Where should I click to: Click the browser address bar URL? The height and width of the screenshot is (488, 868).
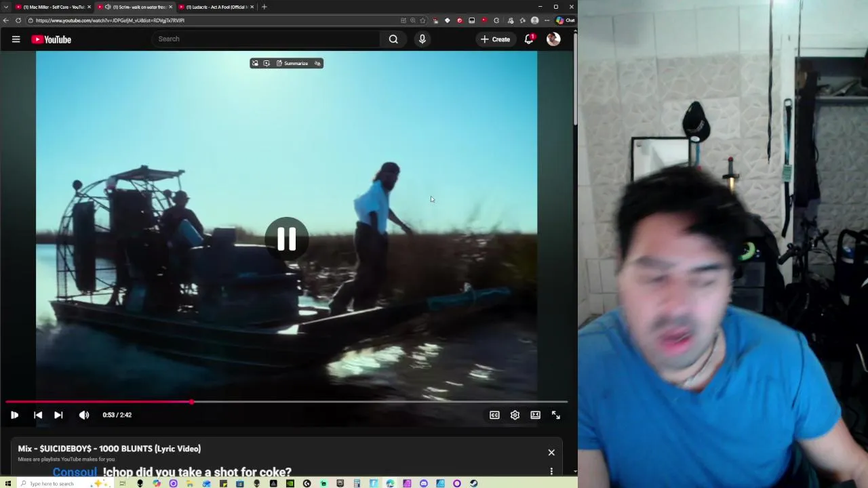110,20
